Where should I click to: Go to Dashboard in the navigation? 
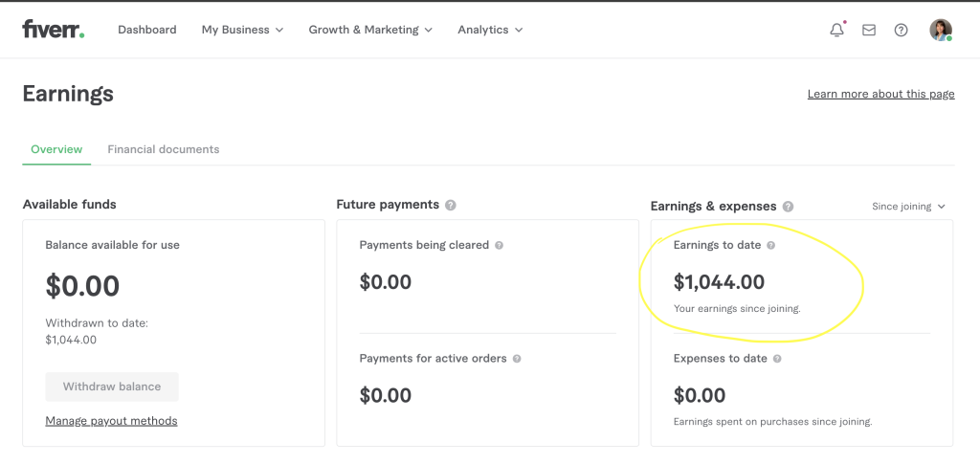(x=147, y=30)
